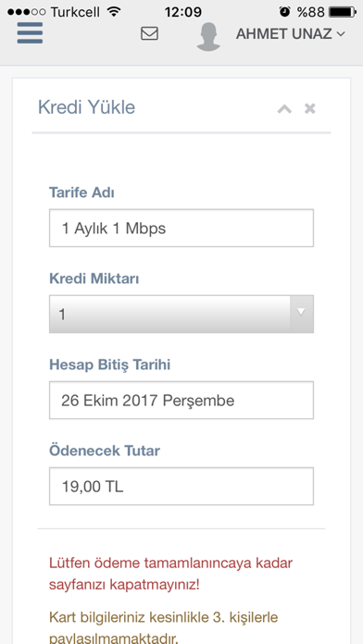Click the Tarife Adı field

(x=181, y=228)
